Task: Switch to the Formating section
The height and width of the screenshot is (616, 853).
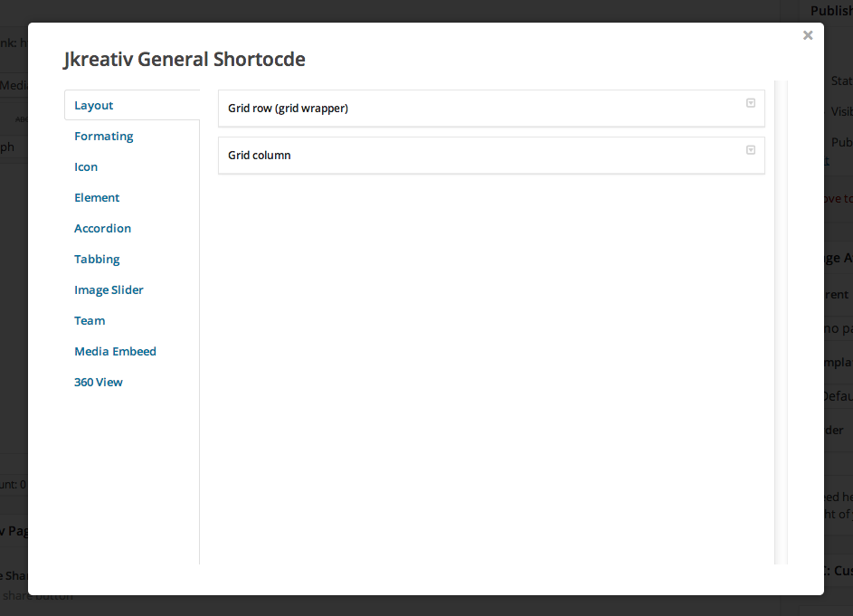Action: [x=103, y=136]
